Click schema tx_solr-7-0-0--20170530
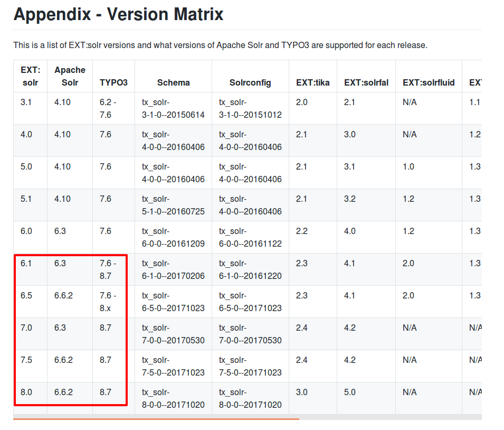 coord(173,334)
